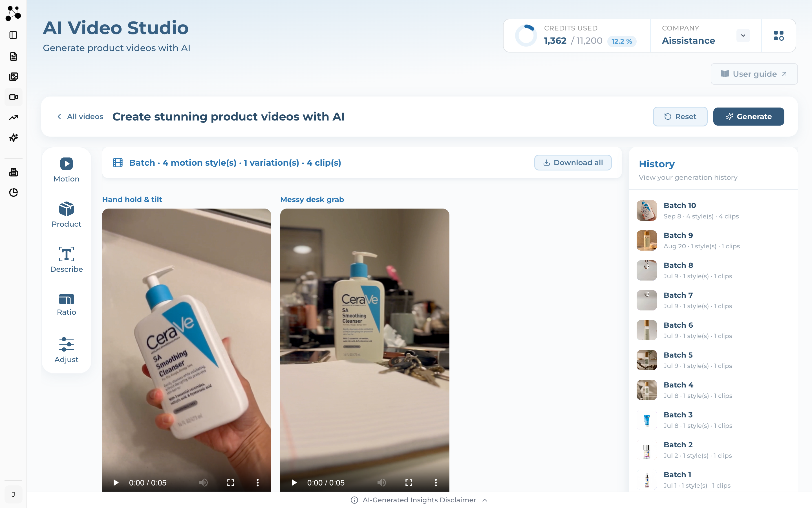Image resolution: width=812 pixels, height=508 pixels.
Task: Open Batch 8 in history
Action: click(x=713, y=270)
